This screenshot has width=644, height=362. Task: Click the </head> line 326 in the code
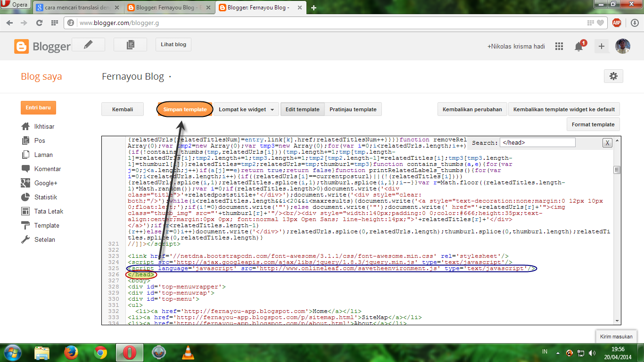click(x=141, y=274)
